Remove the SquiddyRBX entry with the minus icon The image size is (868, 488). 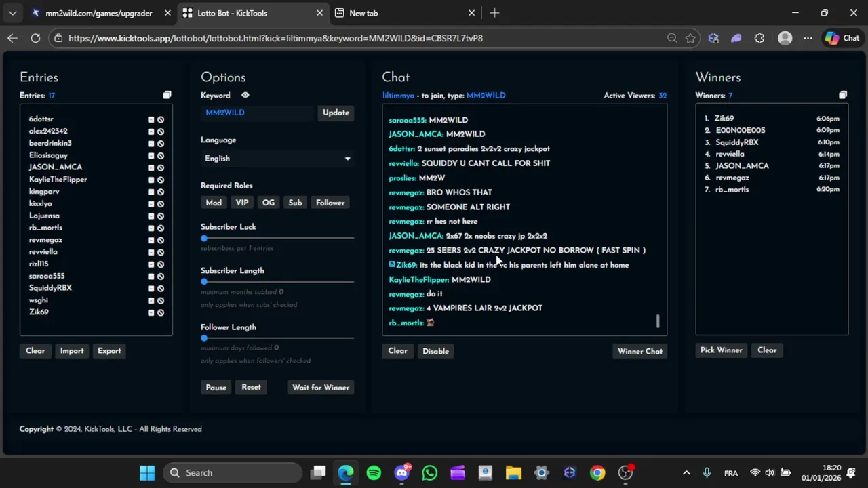click(151, 289)
